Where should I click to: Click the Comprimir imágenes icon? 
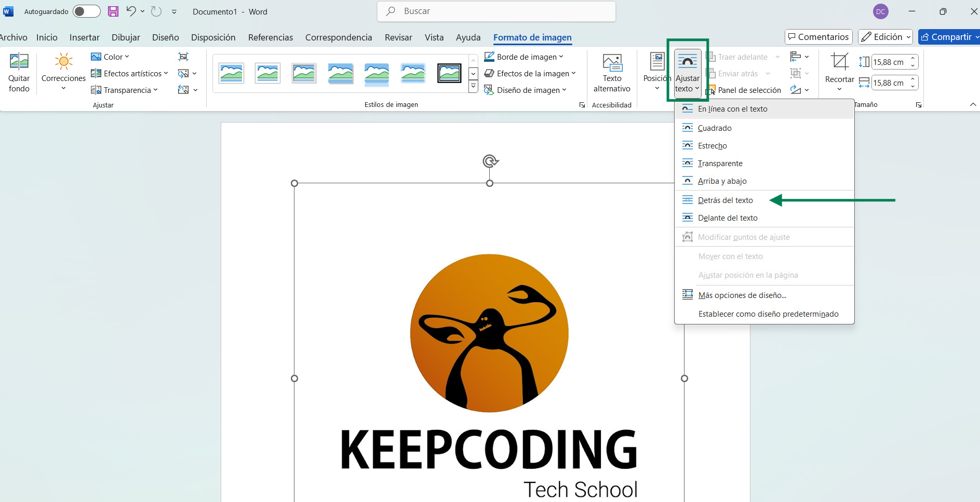(x=183, y=57)
